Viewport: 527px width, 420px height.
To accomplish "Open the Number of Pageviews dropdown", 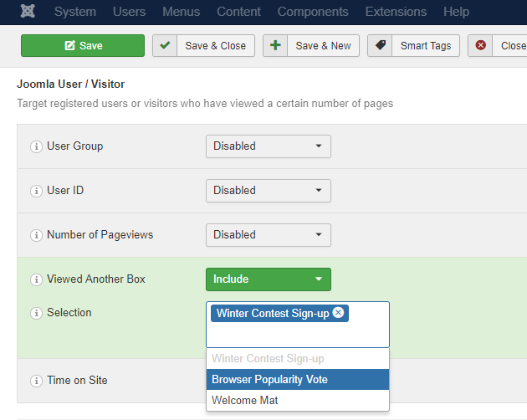I will (269, 235).
